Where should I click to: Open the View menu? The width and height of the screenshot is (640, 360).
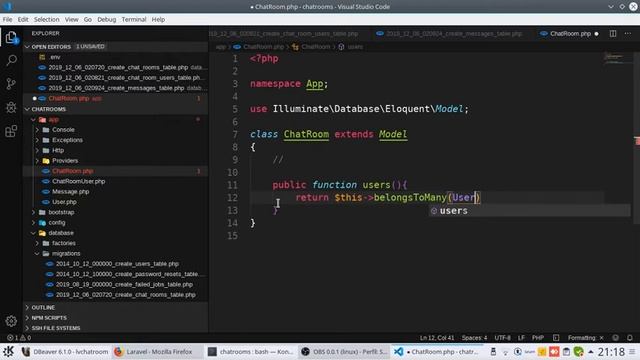71,19
